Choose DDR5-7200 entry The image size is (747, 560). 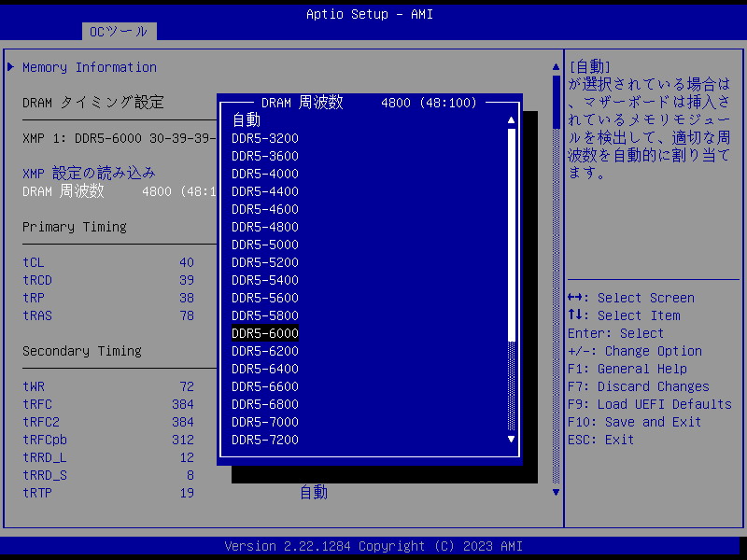(x=265, y=440)
